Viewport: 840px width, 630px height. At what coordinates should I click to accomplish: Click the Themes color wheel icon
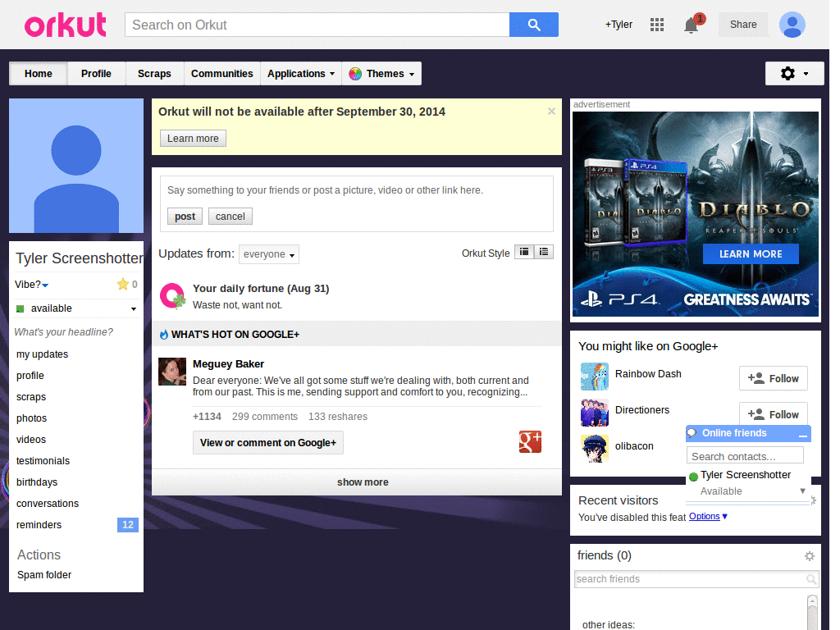click(355, 74)
